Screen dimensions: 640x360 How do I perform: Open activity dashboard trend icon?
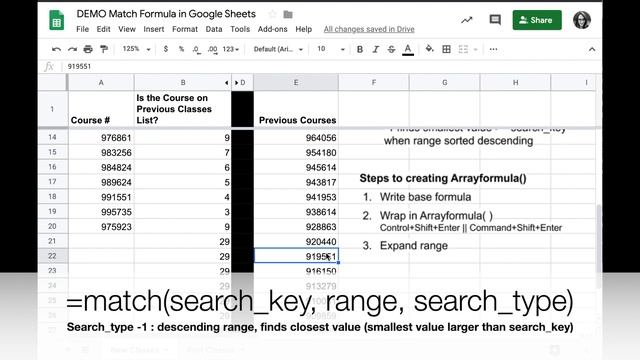coord(467,20)
